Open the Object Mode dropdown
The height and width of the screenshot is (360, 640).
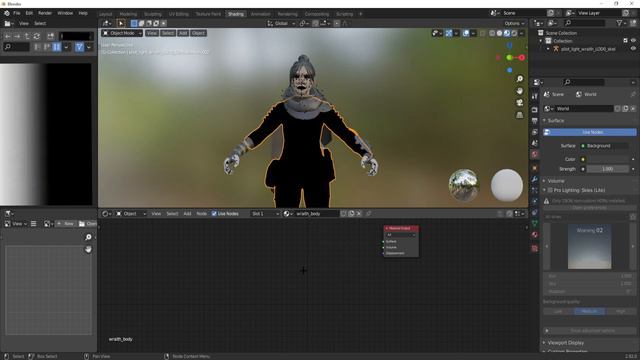click(x=122, y=33)
